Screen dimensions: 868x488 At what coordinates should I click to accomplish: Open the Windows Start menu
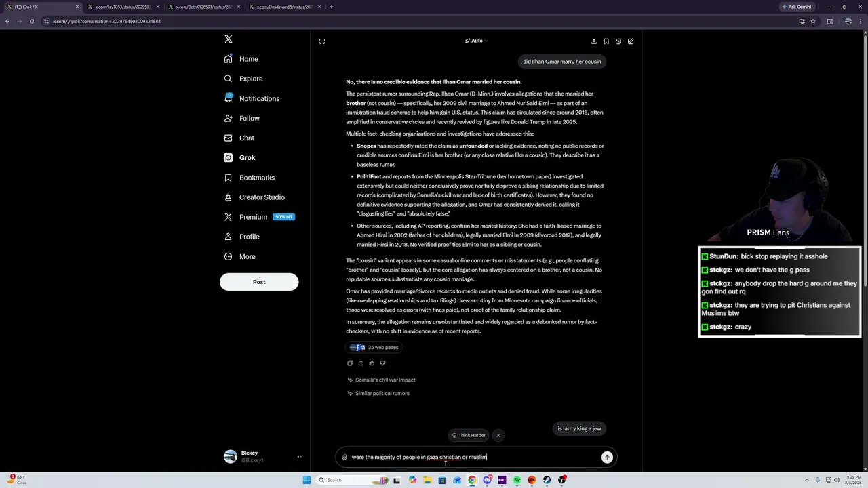[307, 480]
